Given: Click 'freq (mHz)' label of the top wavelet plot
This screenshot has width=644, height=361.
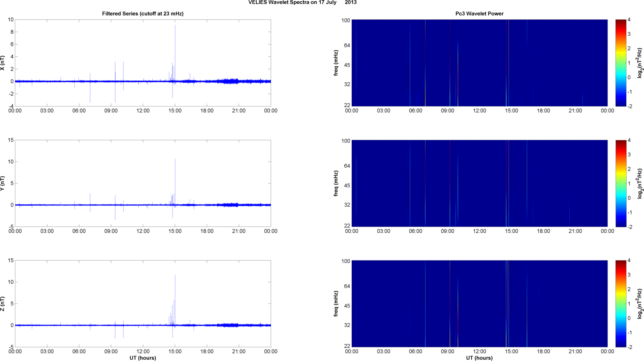Looking at the screenshot, I should [x=336, y=63].
